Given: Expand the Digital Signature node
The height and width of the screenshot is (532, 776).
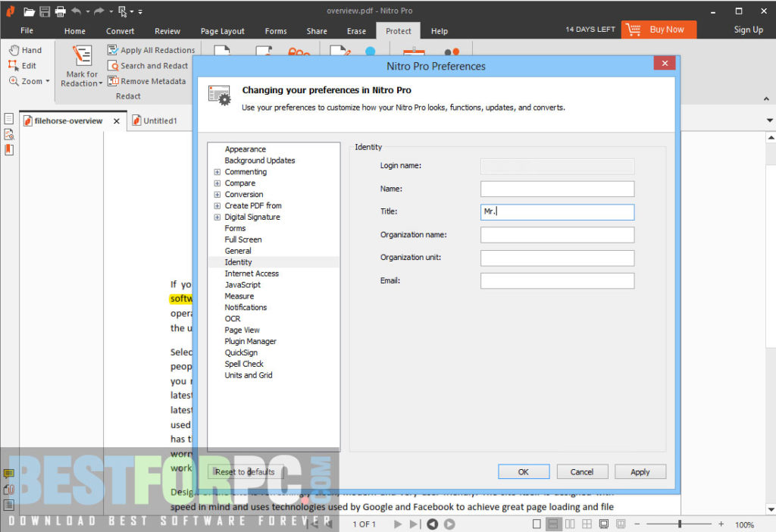Looking at the screenshot, I should tap(217, 217).
